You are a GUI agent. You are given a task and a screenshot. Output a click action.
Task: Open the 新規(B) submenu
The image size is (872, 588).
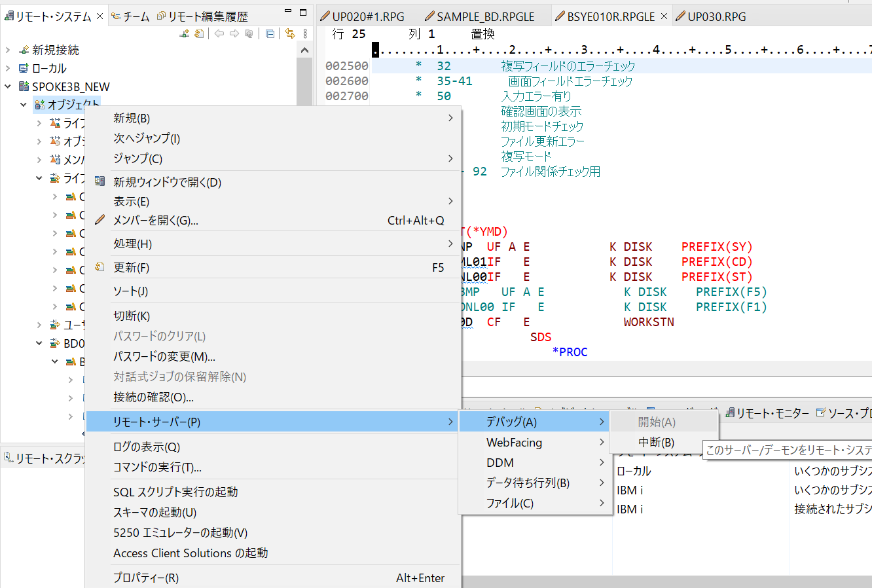(273, 118)
